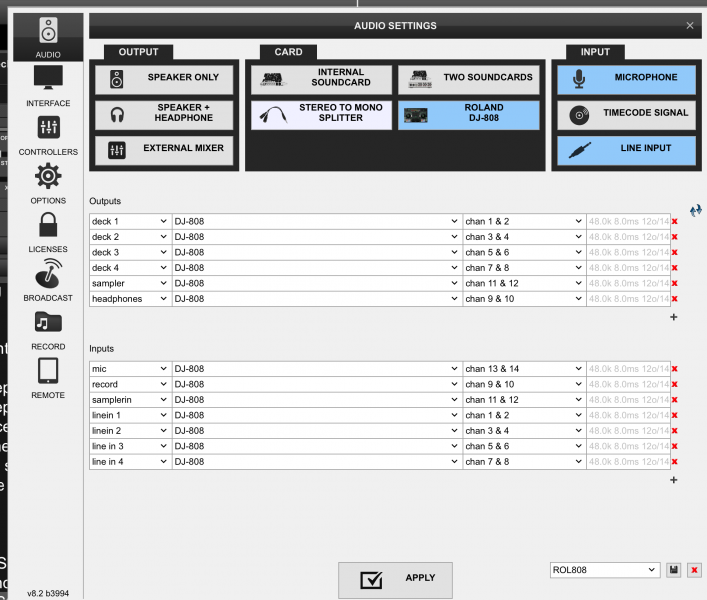The image size is (707, 600).
Task: Remove the linein 2 input row
Action: 675,431
